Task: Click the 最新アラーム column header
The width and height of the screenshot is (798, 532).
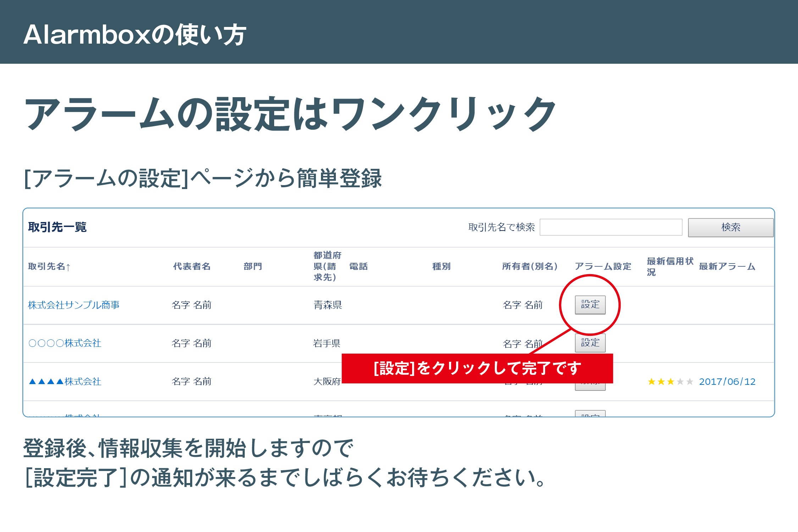Action: click(727, 267)
